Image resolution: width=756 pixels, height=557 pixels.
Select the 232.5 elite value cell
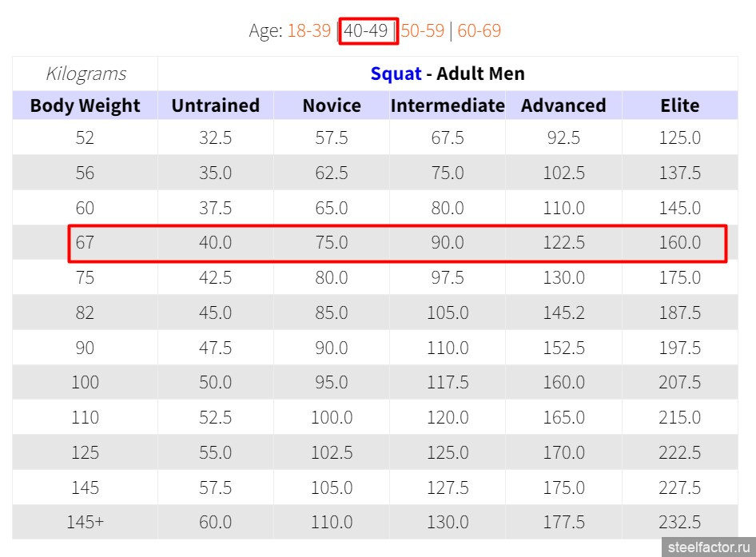680,522
